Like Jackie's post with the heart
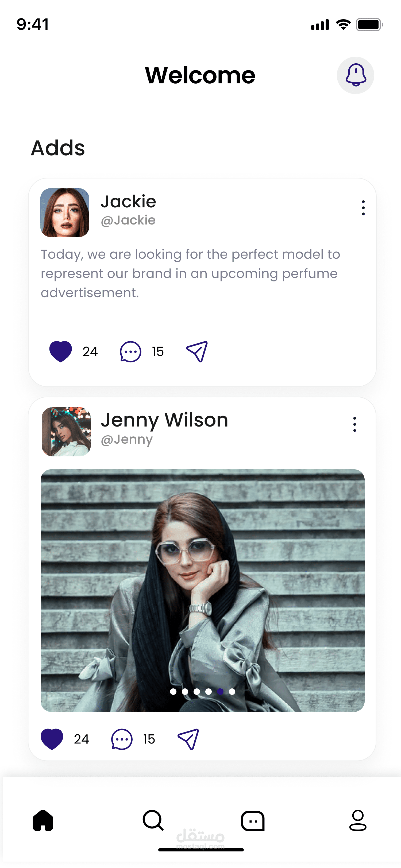This screenshot has height=868, width=401. point(61,351)
